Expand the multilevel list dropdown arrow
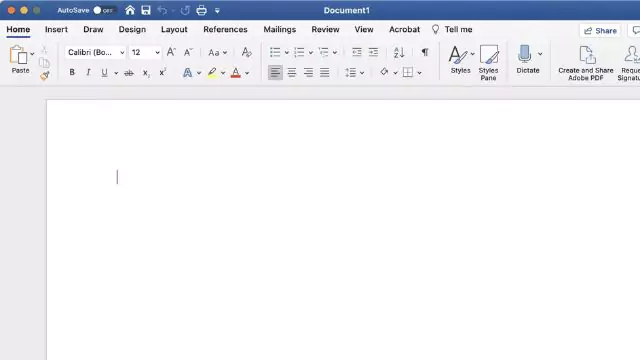The width and height of the screenshot is (640, 360). point(335,53)
